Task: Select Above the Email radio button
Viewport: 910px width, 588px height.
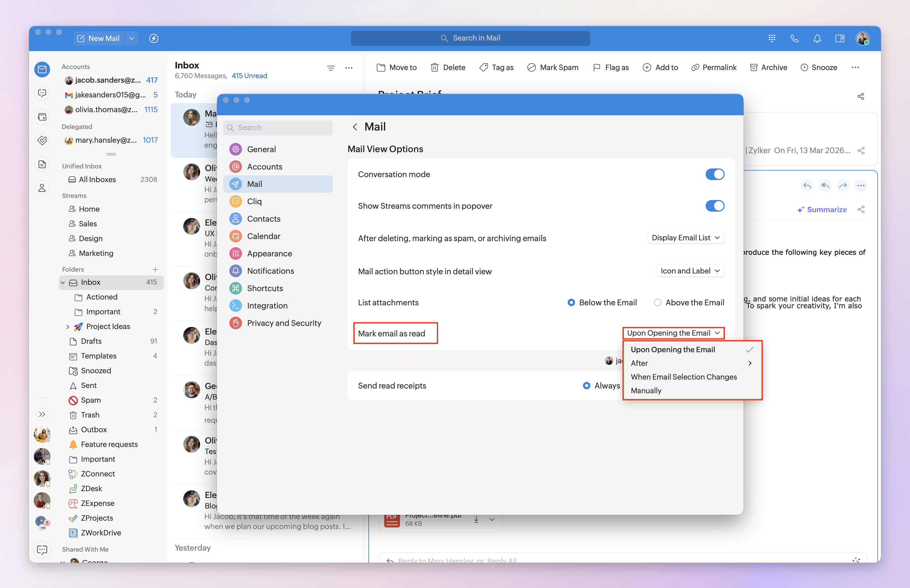Action: pos(657,303)
